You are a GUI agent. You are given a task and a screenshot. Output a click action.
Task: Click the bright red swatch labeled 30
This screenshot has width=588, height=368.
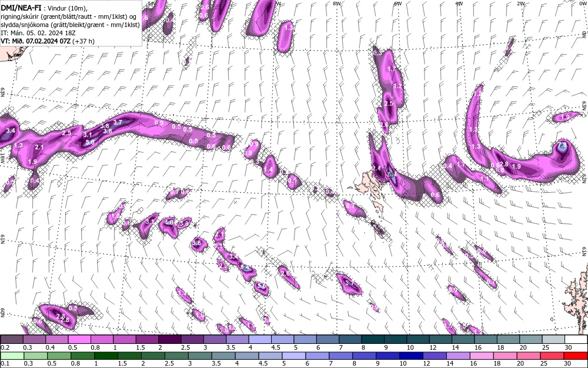tap(576, 356)
